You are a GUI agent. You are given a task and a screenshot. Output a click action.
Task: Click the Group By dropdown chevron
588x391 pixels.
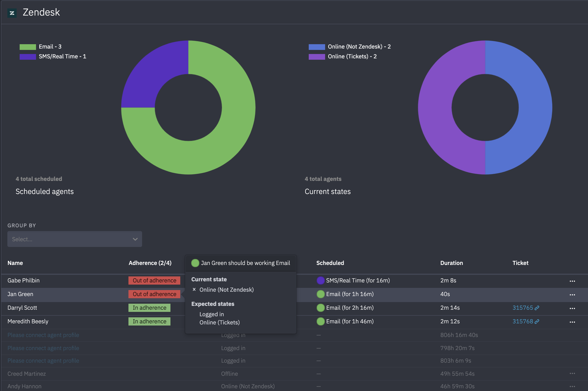135,239
